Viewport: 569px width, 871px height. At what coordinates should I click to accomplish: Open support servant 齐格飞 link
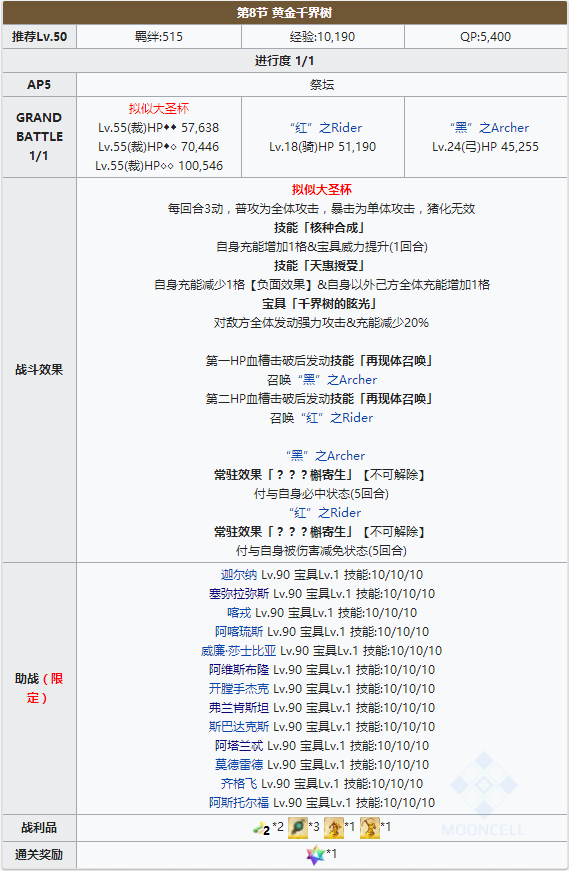(x=239, y=784)
